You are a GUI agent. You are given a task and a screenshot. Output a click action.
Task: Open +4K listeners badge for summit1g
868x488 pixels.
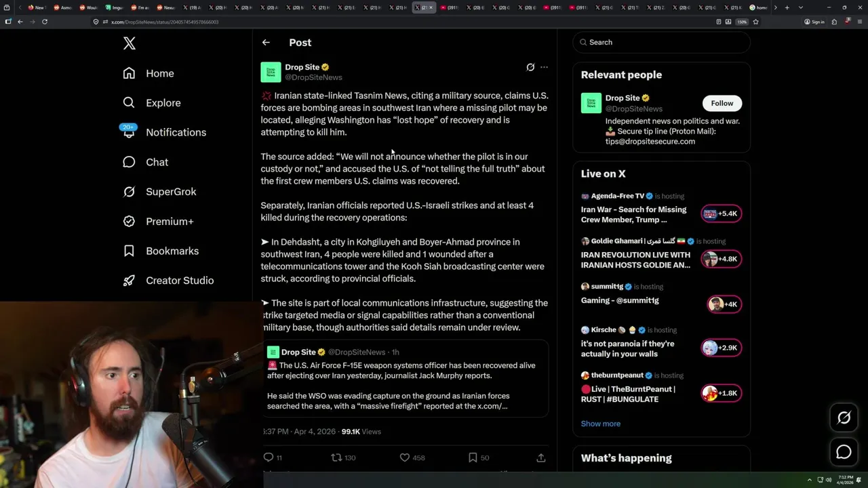tap(724, 304)
